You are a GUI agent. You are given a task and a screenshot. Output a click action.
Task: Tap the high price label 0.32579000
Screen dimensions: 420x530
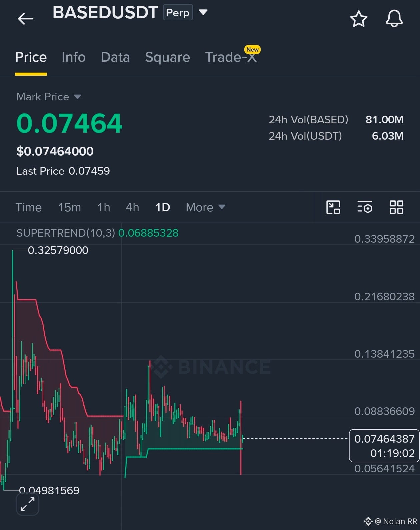tap(58, 250)
